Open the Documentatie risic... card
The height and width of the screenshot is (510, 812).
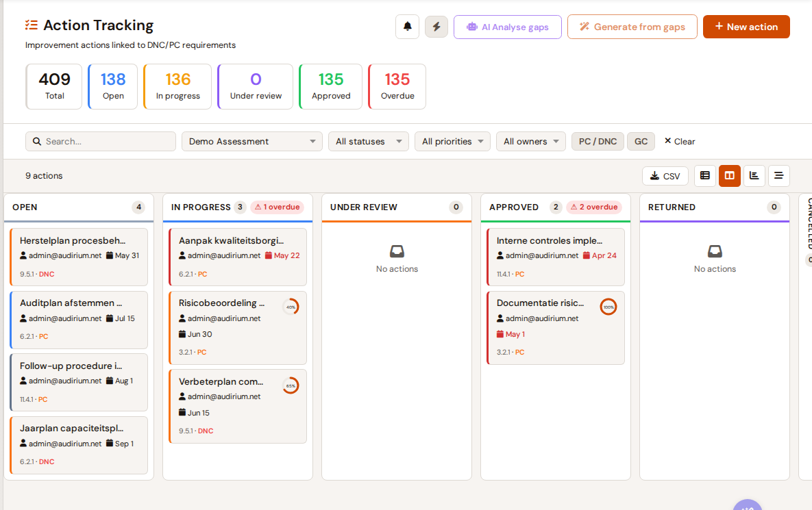[x=556, y=328]
